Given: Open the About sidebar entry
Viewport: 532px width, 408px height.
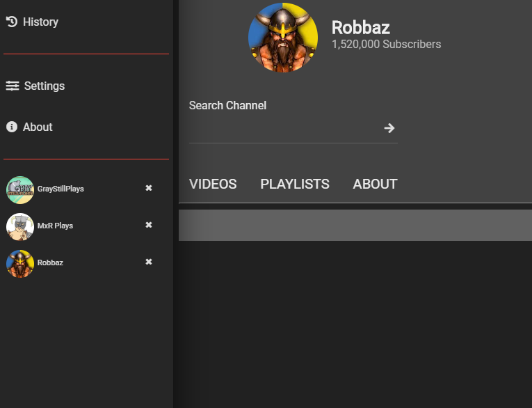Looking at the screenshot, I should point(38,127).
